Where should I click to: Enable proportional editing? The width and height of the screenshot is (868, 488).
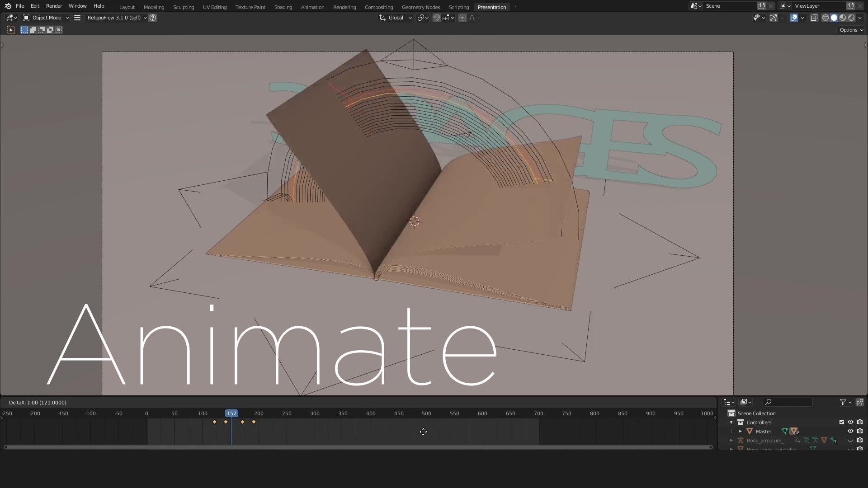[462, 18]
